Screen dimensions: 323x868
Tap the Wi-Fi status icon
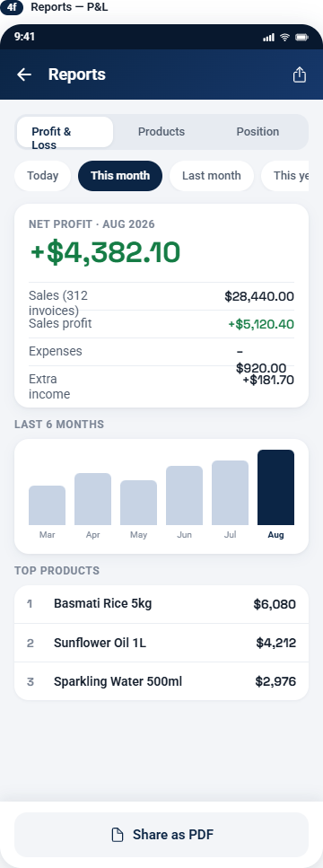point(284,37)
